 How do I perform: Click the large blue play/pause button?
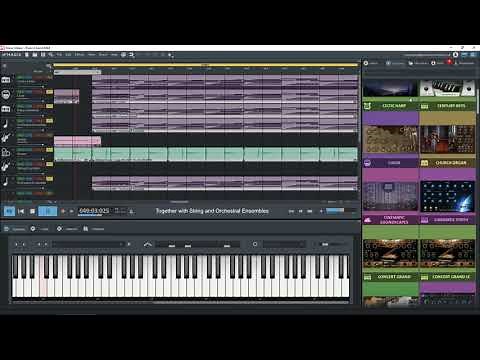pos(48,211)
